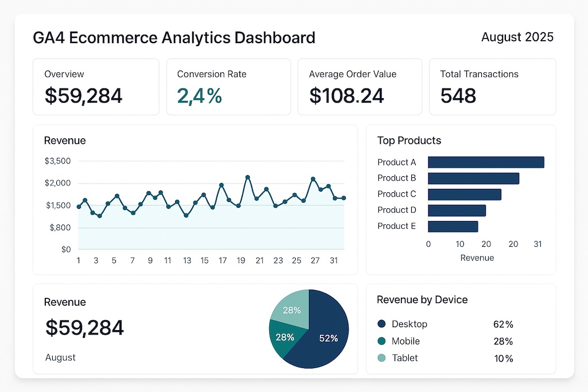This screenshot has height=392, width=588.
Task: Click the Desktop legend color dot
Action: click(382, 324)
